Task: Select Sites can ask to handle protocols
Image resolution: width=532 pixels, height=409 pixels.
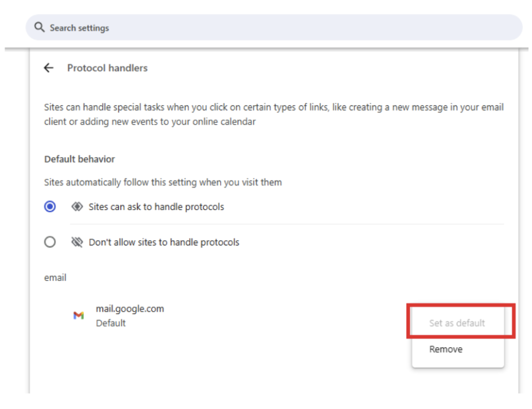Action: 50,207
